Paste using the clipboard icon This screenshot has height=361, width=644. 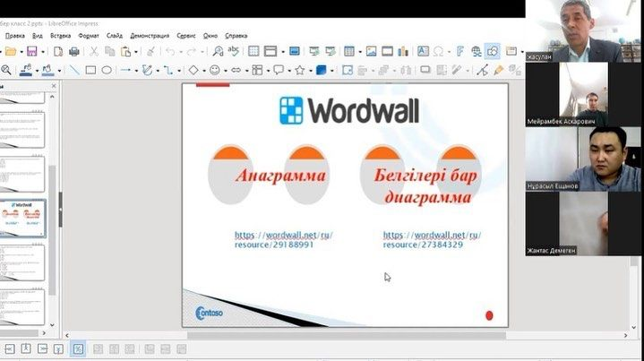pos(125,51)
